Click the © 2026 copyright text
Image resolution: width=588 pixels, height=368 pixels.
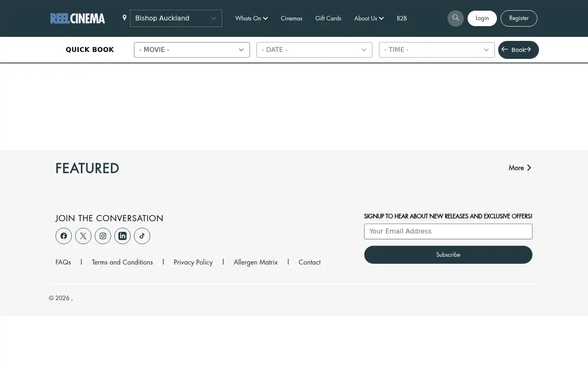(x=61, y=298)
